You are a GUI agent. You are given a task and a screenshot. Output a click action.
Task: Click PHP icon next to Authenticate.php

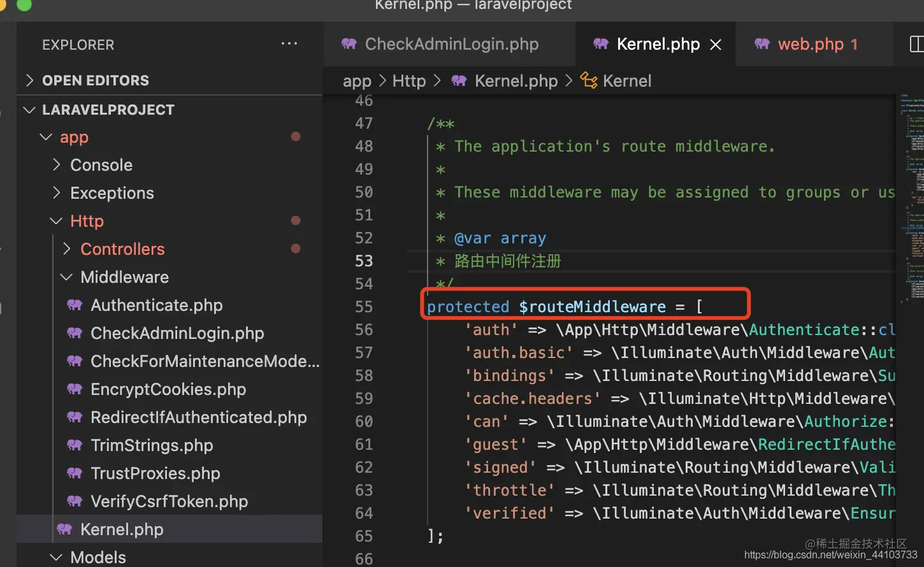click(x=75, y=305)
